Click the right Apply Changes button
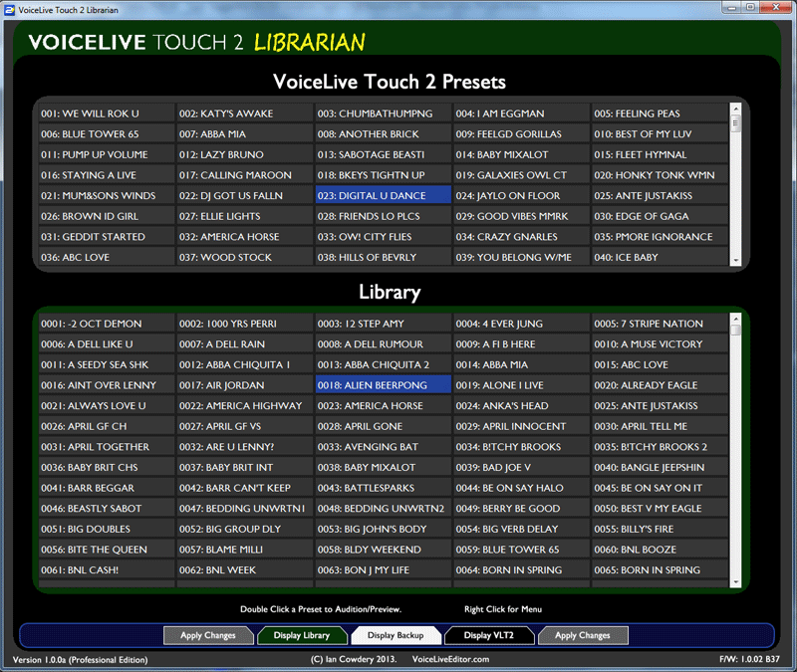Viewport: 797px width, 672px height. coord(583,635)
